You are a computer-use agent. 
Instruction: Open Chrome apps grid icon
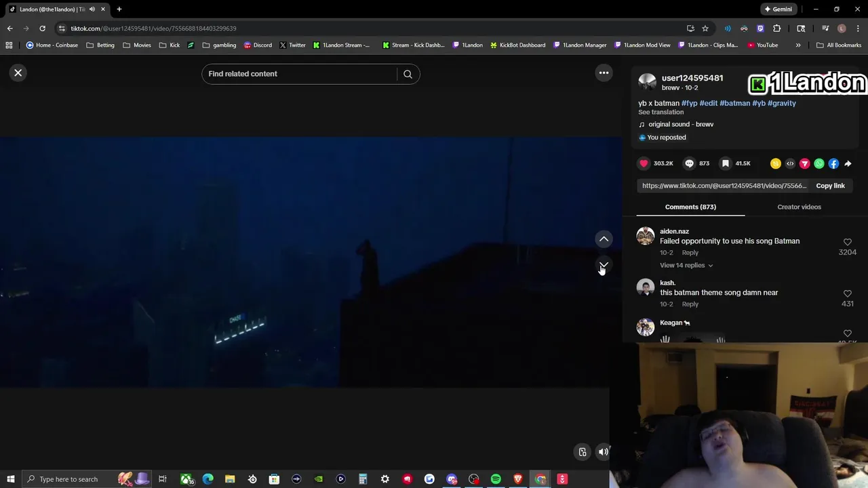9,45
